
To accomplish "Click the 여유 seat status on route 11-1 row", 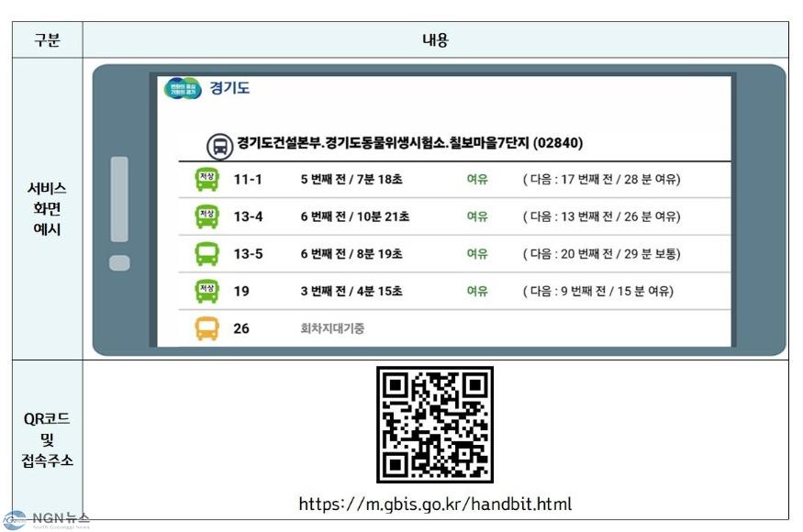I will (477, 179).
